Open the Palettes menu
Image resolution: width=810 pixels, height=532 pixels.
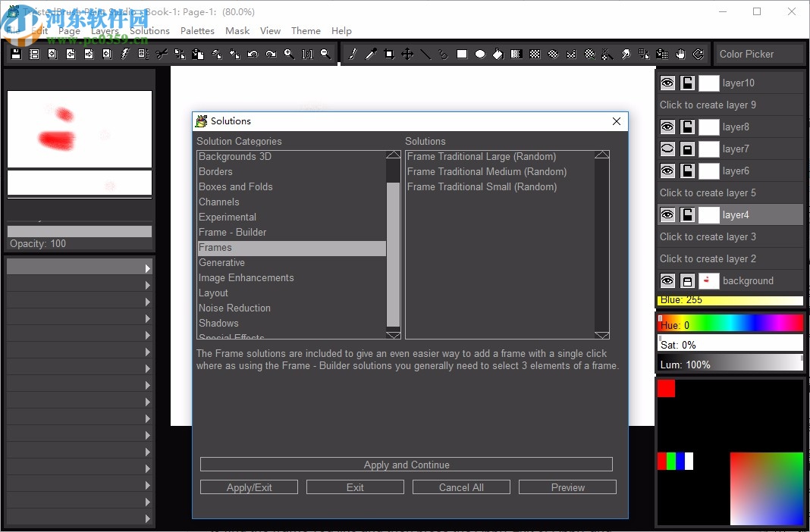tap(197, 31)
